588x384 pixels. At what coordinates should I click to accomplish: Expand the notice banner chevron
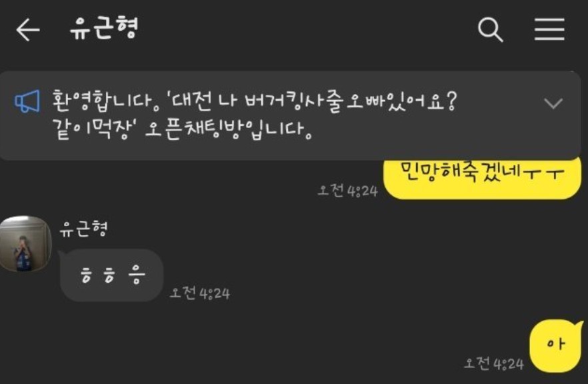[x=553, y=103]
